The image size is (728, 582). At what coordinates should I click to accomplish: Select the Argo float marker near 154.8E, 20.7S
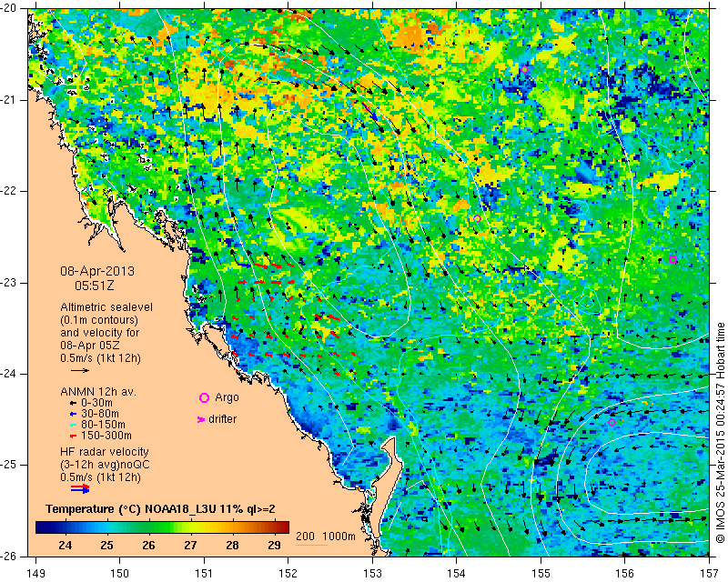click(x=524, y=70)
